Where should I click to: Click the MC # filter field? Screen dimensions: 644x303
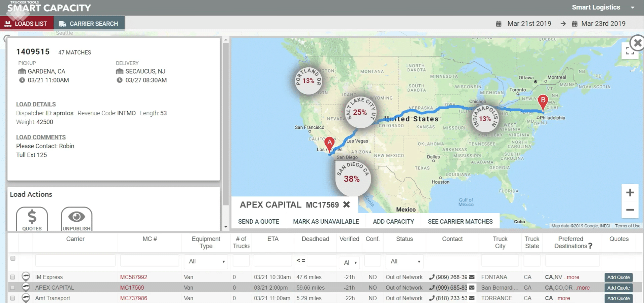(149, 260)
